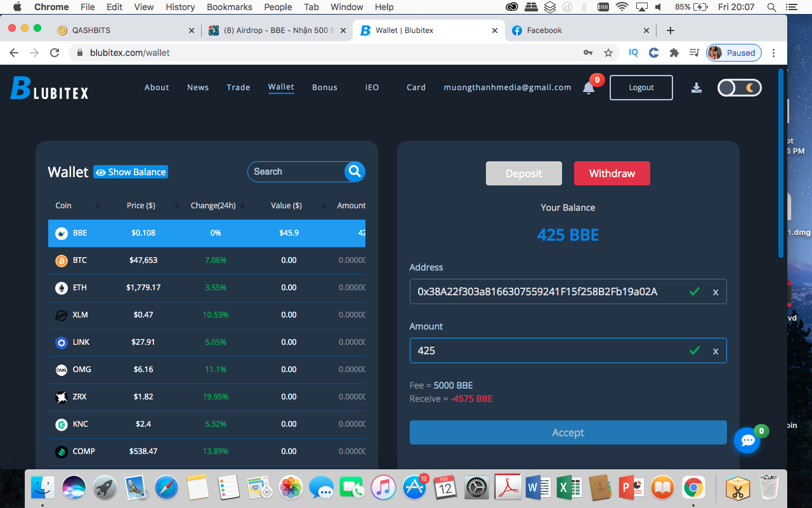
Task: Toggle the dark mode switch
Action: coord(739,88)
